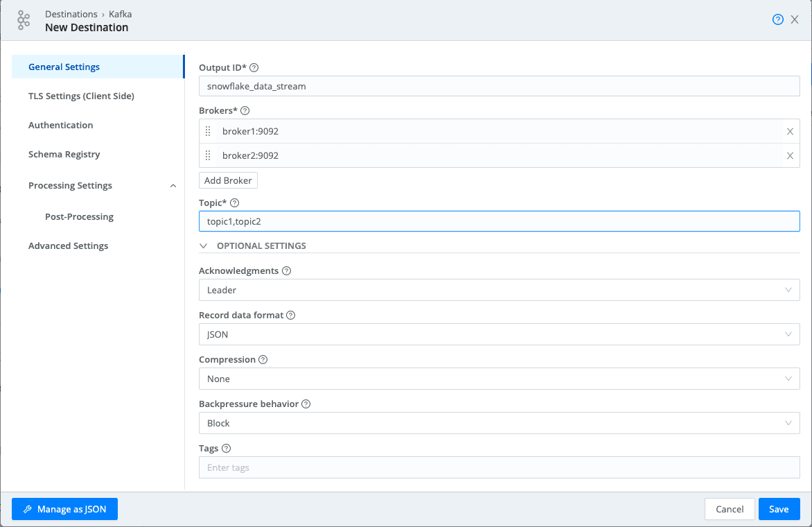Click into the Tags input field
Image resolution: width=812 pixels, height=527 pixels.
[499, 467]
